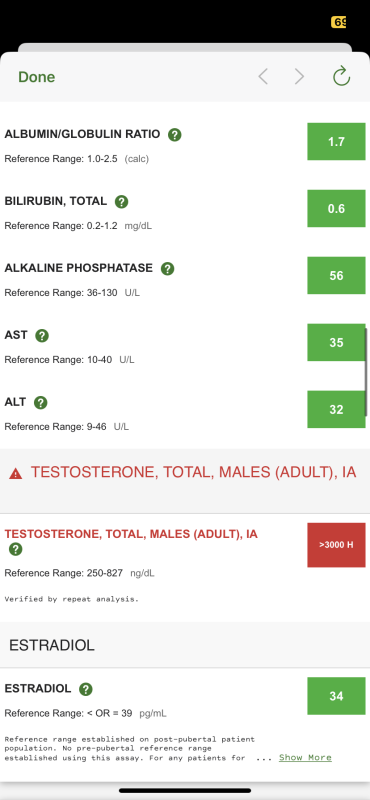
Task: Reload the page with refresh icon
Action: click(x=341, y=77)
